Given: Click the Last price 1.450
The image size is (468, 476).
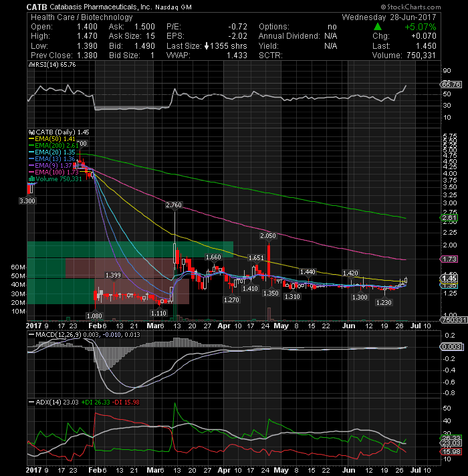Looking at the screenshot, I should [426, 46].
